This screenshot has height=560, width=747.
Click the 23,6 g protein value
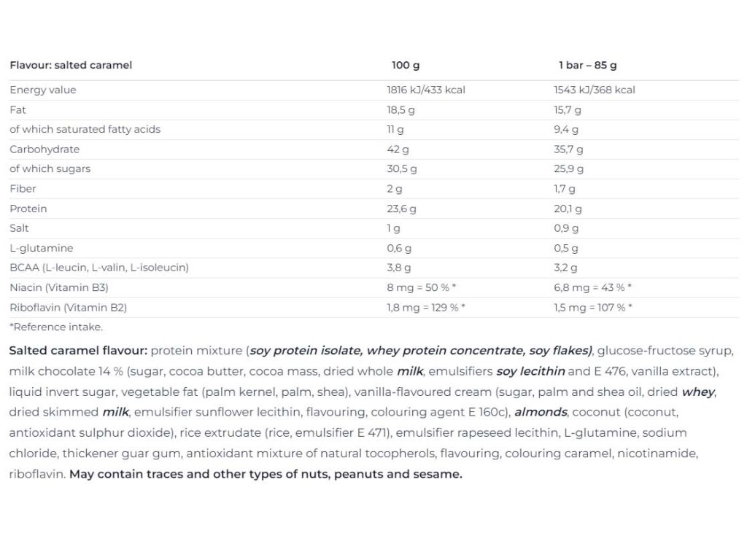(402, 209)
